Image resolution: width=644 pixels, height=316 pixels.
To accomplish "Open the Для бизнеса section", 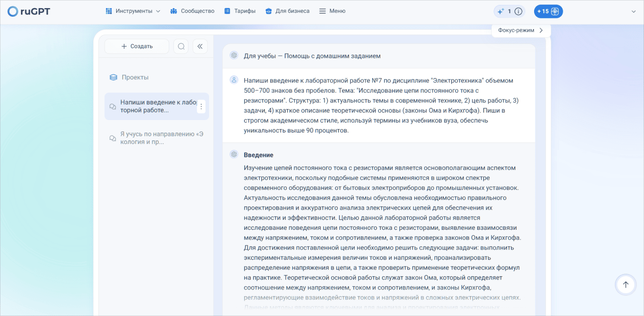I will coord(287,11).
